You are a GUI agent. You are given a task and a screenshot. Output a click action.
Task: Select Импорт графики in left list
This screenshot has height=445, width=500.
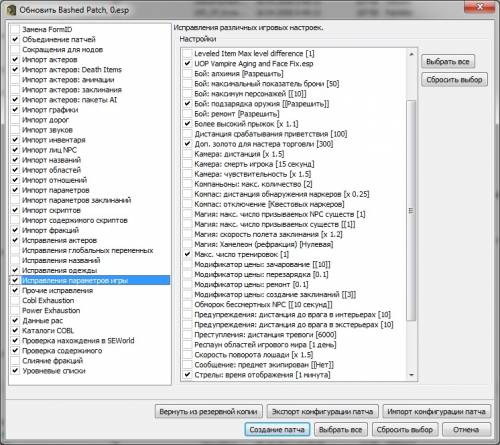50,110
